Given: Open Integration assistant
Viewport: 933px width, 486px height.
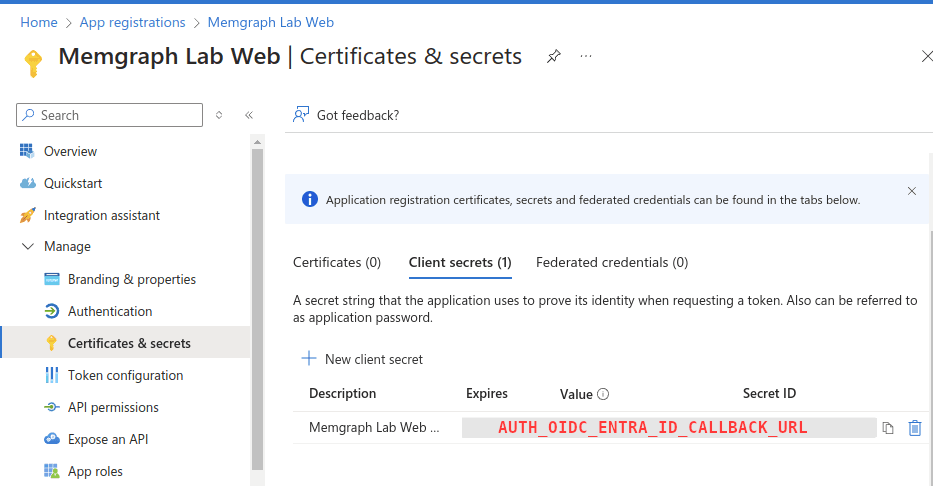Looking at the screenshot, I should (x=102, y=215).
